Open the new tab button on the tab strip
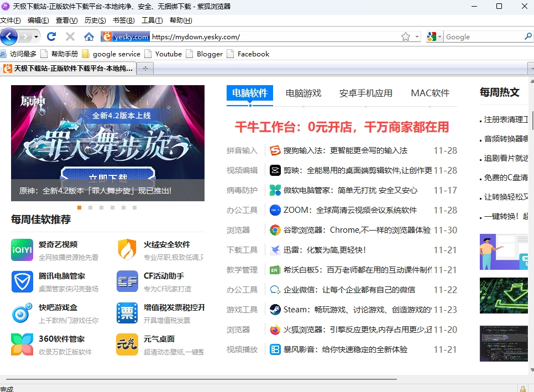The image size is (534, 392). click(x=145, y=69)
